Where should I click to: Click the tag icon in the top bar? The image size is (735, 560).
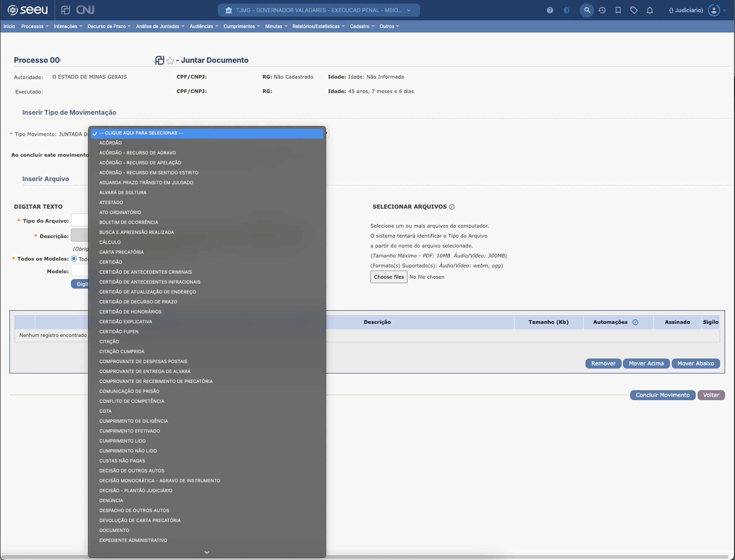coord(634,10)
